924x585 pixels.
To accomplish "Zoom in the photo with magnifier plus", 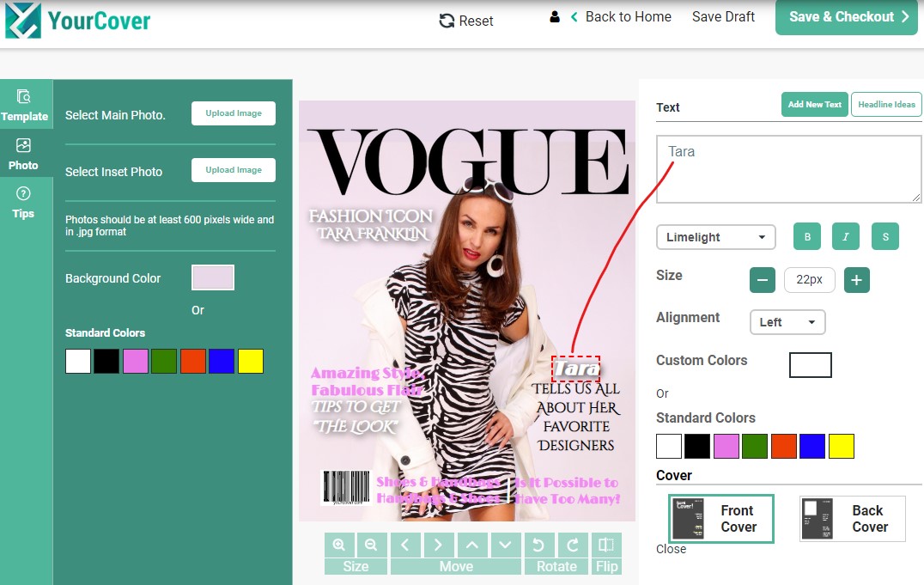I will 339,545.
